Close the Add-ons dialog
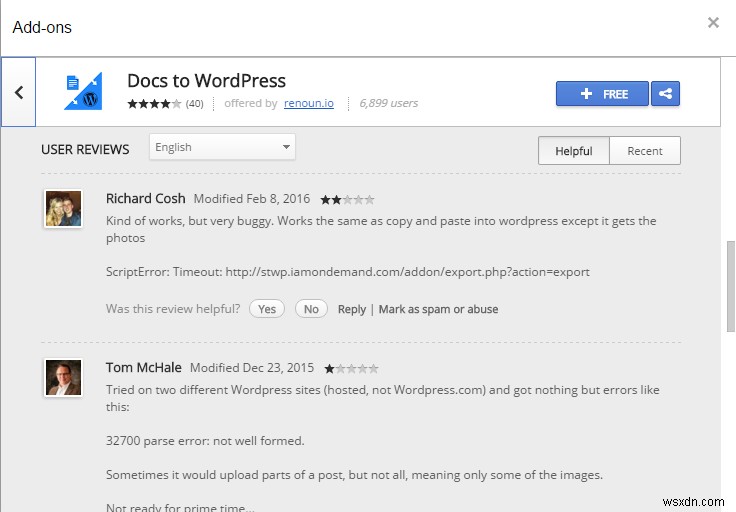The height and width of the screenshot is (512, 736). coord(713,23)
